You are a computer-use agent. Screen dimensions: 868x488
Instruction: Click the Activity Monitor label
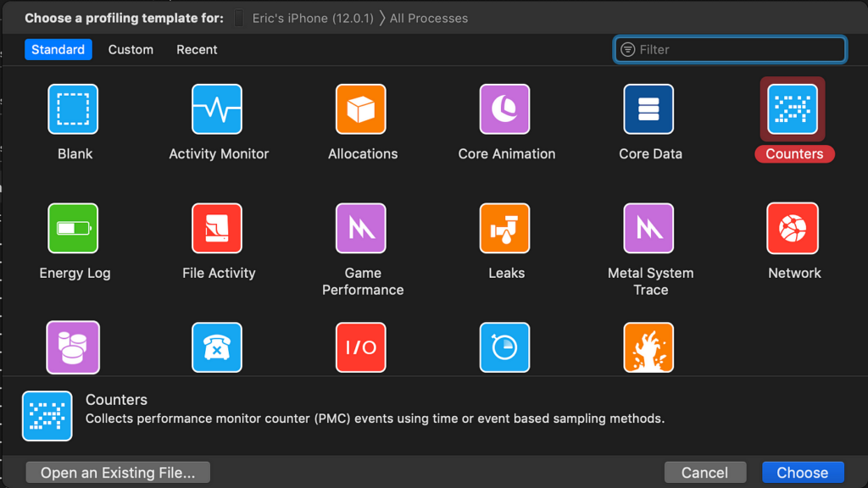click(219, 154)
